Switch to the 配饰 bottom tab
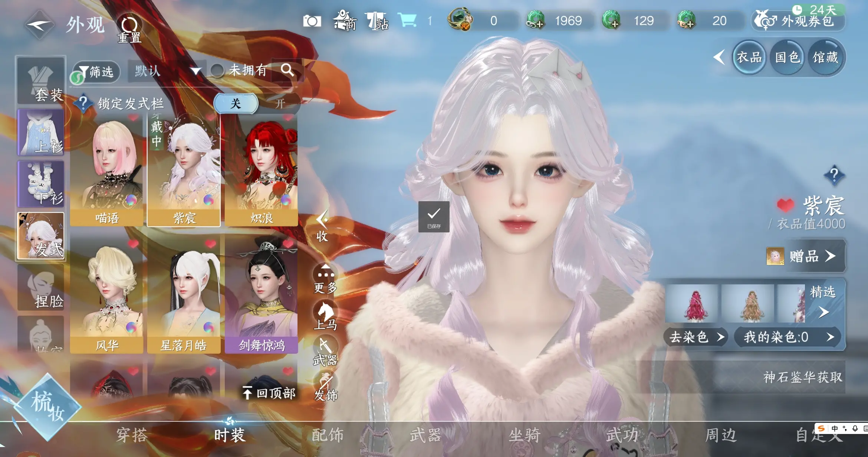This screenshot has height=457, width=868. (328, 435)
